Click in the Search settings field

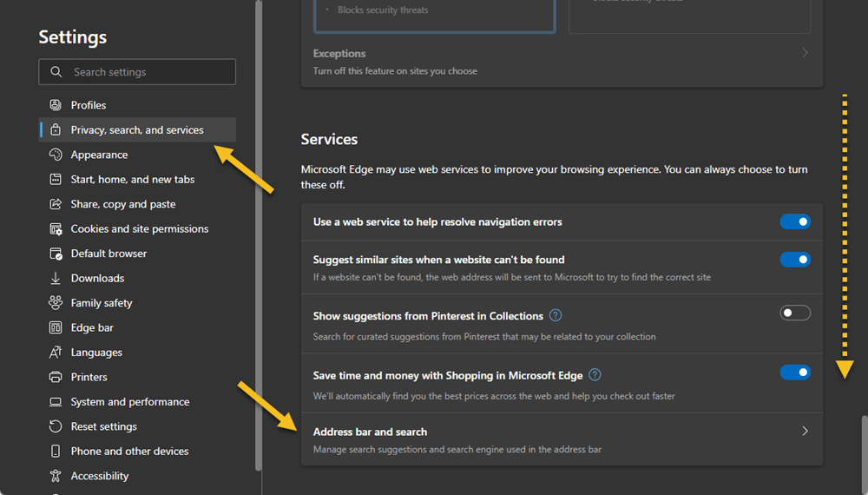coord(137,71)
